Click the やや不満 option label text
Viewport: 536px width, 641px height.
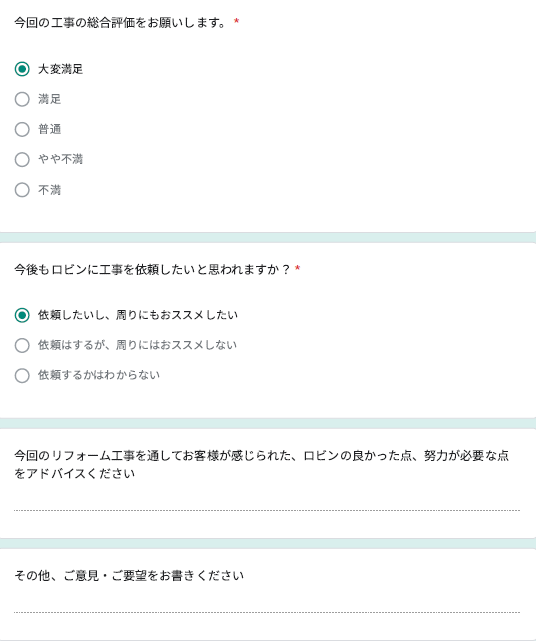click(x=61, y=159)
